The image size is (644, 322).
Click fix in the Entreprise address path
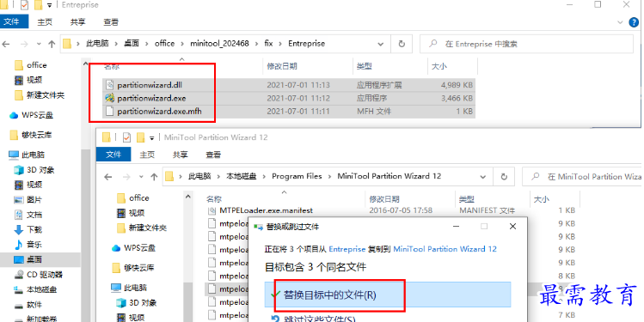pos(268,44)
